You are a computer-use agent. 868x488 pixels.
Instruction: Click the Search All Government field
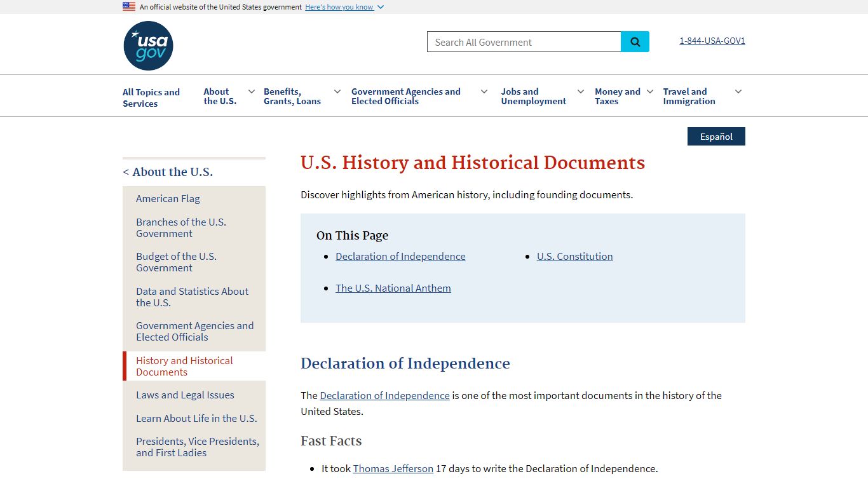(x=524, y=42)
